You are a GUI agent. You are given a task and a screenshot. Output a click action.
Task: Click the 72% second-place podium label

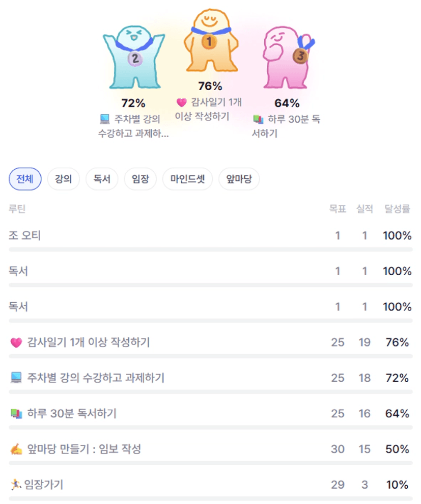pos(133,103)
